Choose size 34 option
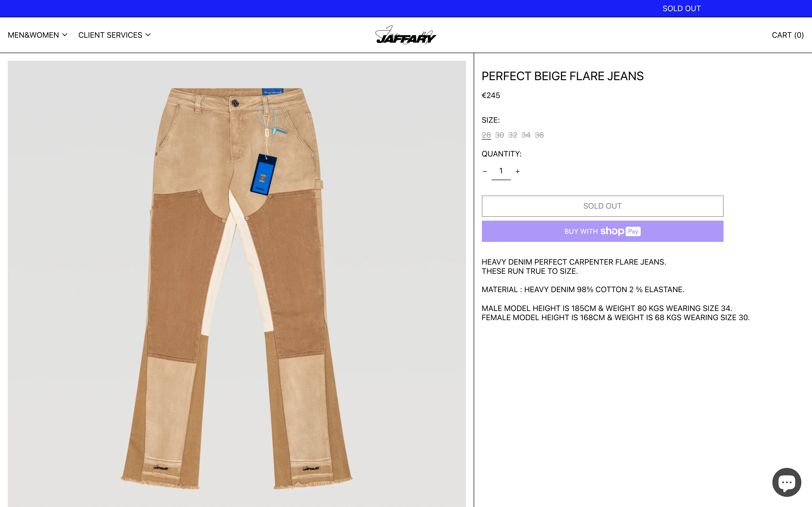This screenshot has width=812, height=507. (526, 135)
